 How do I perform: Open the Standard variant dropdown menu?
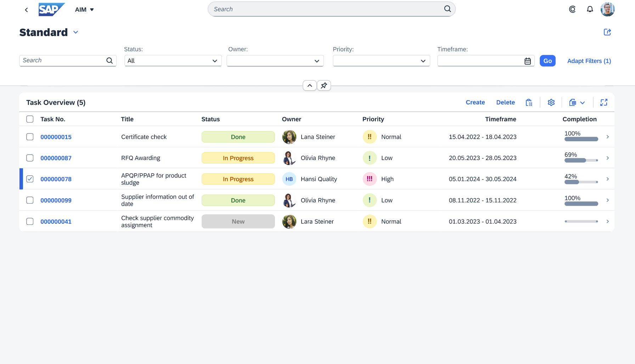[x=75, y=32]
